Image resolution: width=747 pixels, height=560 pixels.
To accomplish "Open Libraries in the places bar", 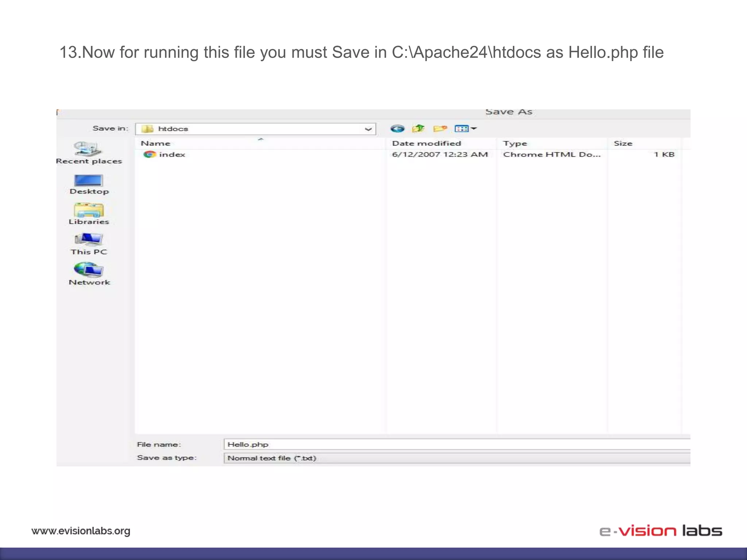I will [x=89, y=214].
